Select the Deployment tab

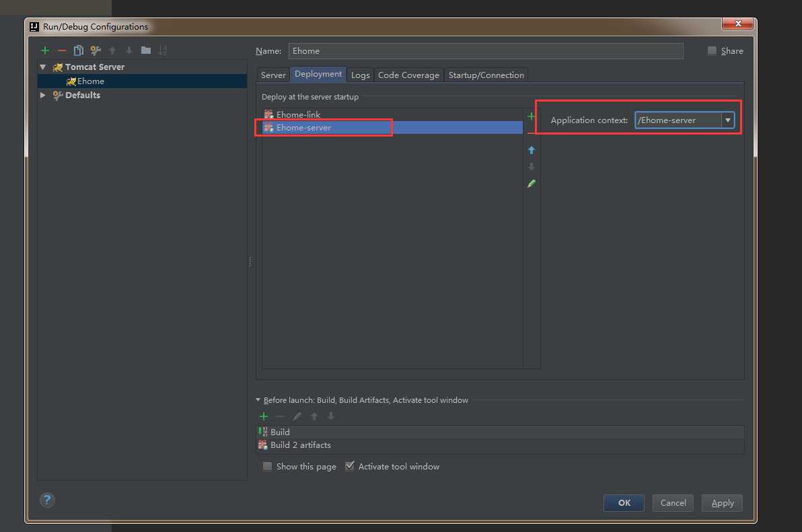[x=318, y=74]
